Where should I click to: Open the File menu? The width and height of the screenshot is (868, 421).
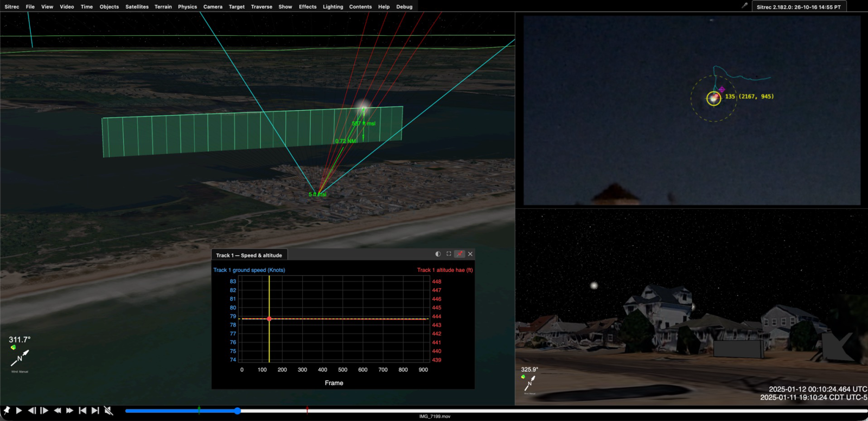pos(30,7)
